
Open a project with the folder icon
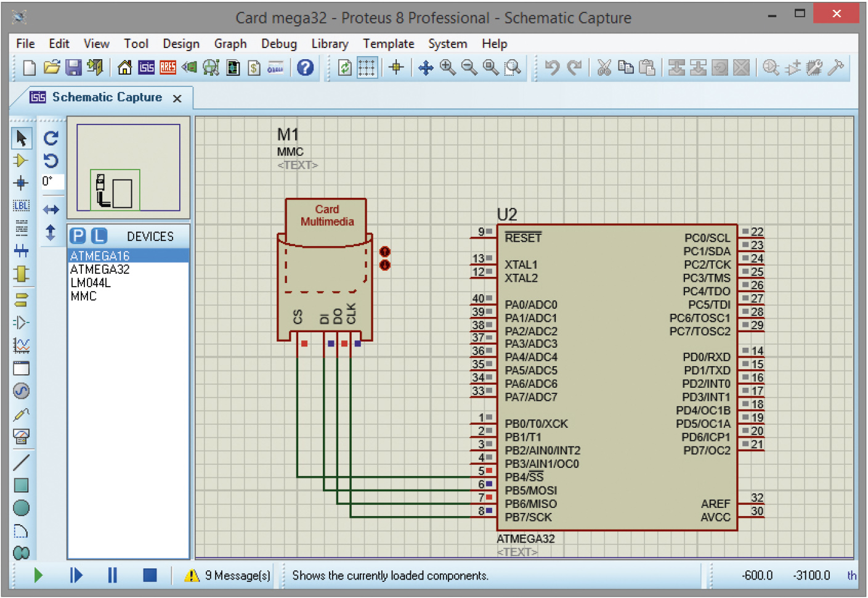[52, 67]
